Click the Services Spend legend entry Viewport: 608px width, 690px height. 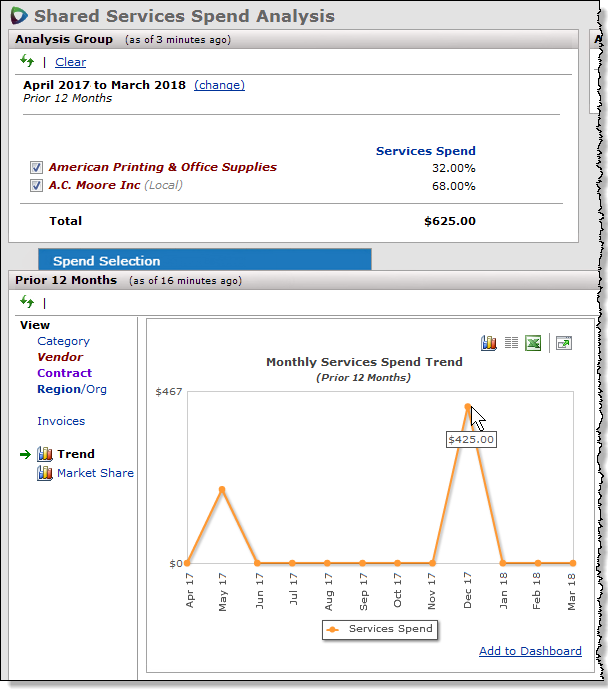click(x=380, y=629)
